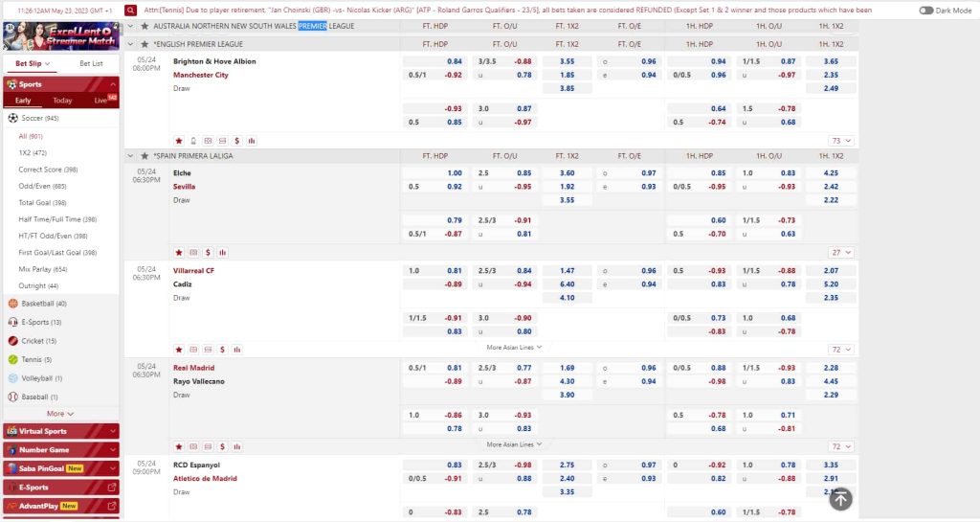
Task: Switch to the Bet List tab
Action: point(91,63)
